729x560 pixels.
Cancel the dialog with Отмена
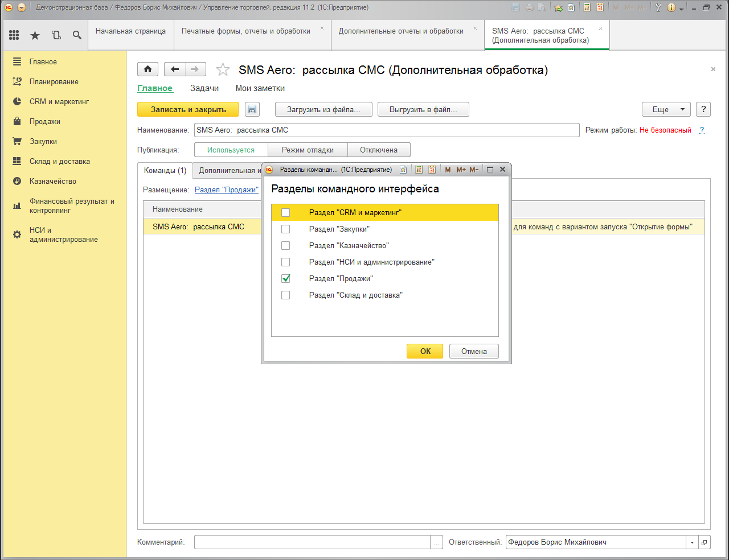coord(474,351)
